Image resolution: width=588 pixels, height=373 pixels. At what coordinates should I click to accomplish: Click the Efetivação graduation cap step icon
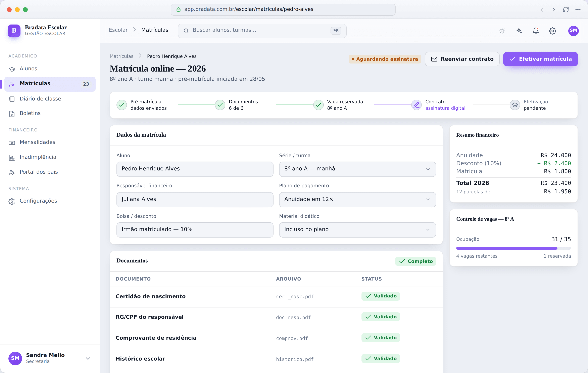[515, 105]
